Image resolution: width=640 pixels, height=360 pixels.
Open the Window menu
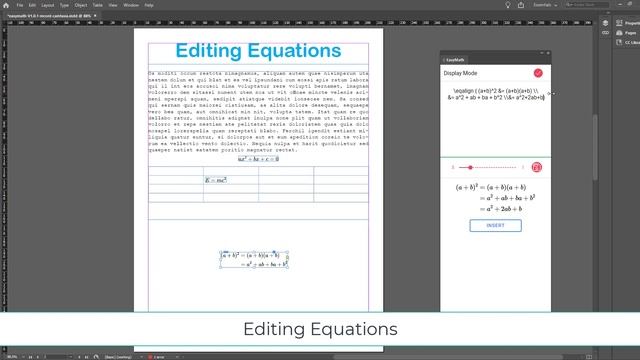[x=131, y=5]
